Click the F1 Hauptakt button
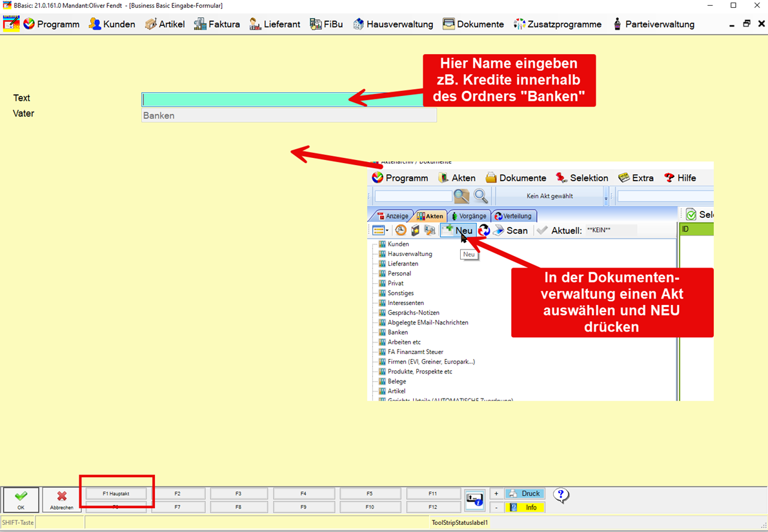768x532 pixels. (x=116, y=493)
